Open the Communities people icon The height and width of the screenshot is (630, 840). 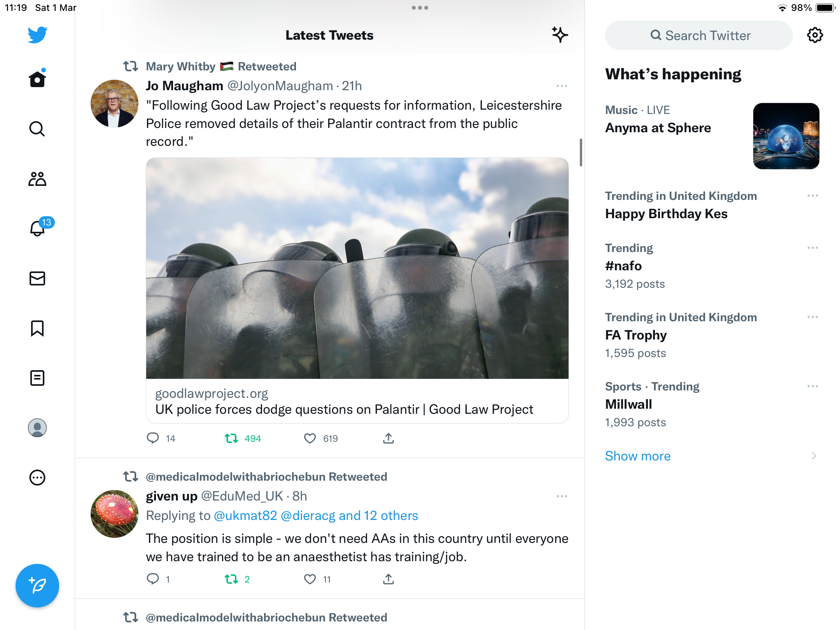click(x=37, y=179)
